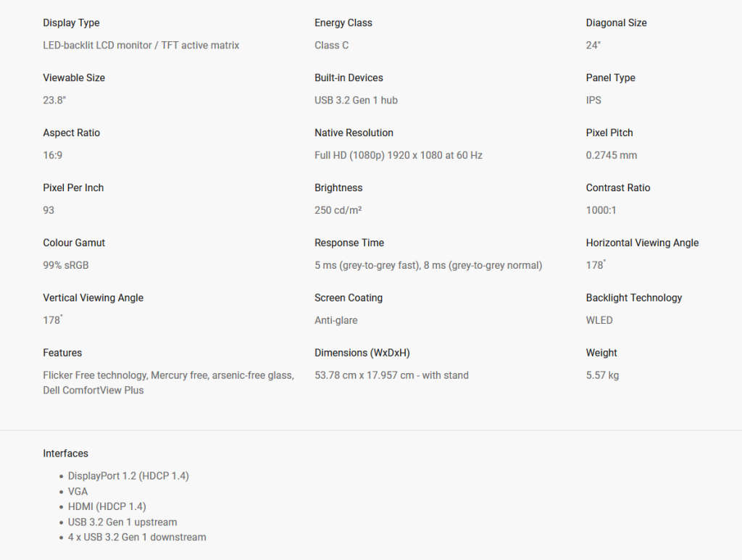Click the 4 x USB 3.2 Gen 1 downstream item
Screen dimensions: 742x560
click(137, 538)
